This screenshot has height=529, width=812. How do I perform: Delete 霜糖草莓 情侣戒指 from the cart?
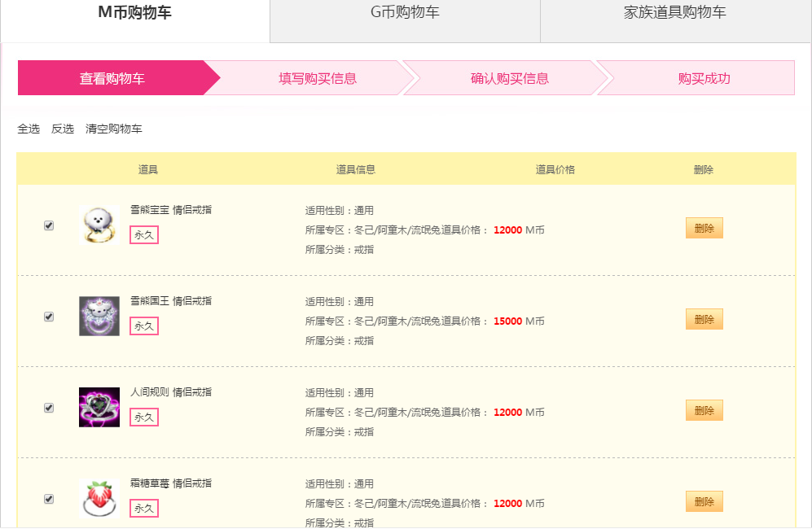tap(704, 501)
